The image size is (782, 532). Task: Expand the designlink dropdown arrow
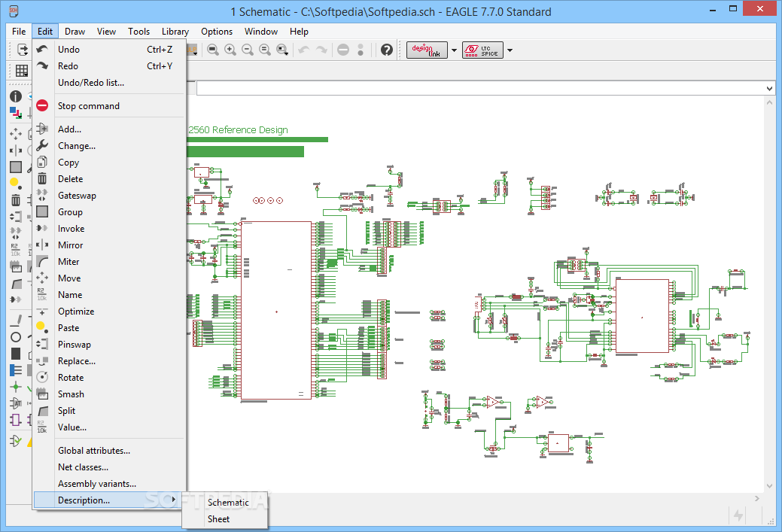point(454,50)
